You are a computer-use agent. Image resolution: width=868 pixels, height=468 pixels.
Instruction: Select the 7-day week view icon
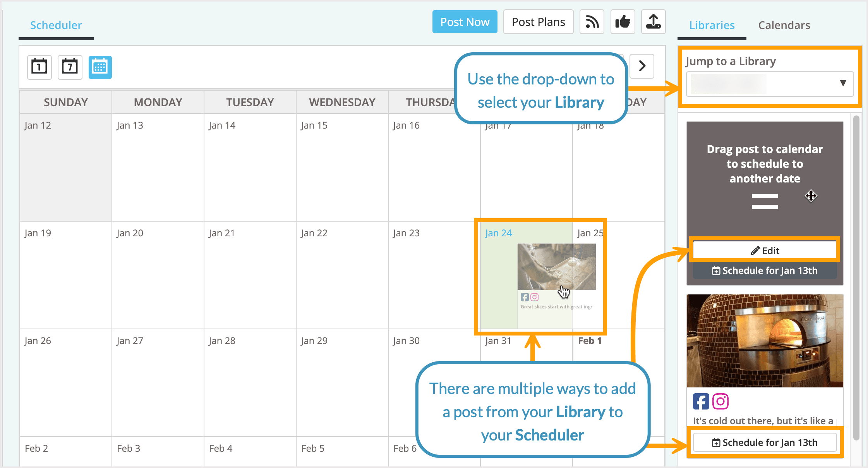[69, 67]
